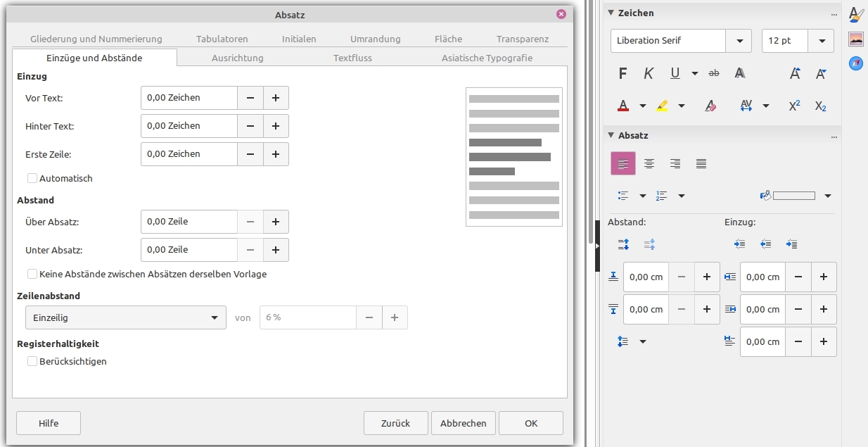Justify paragraph in sidebar
Image resolution: width=868 pixels, height=447 pixels.
tap(701, 164)
